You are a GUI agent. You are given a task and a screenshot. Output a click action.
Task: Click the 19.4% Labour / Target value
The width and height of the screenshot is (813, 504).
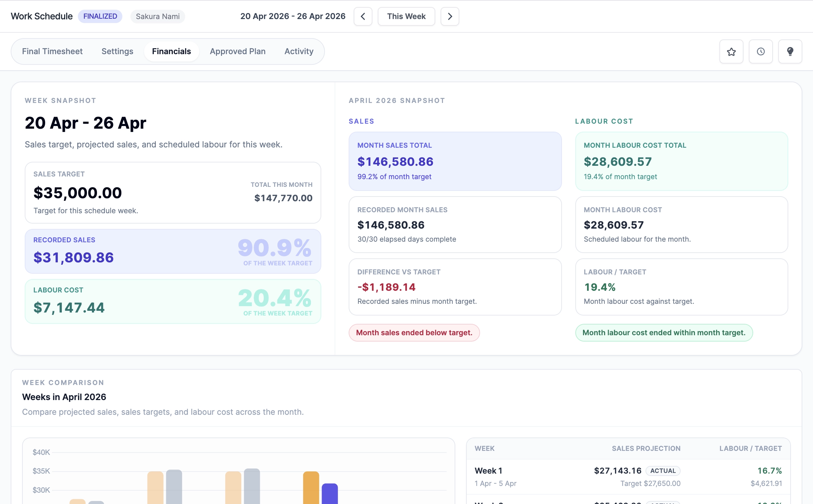coord(600,287)
